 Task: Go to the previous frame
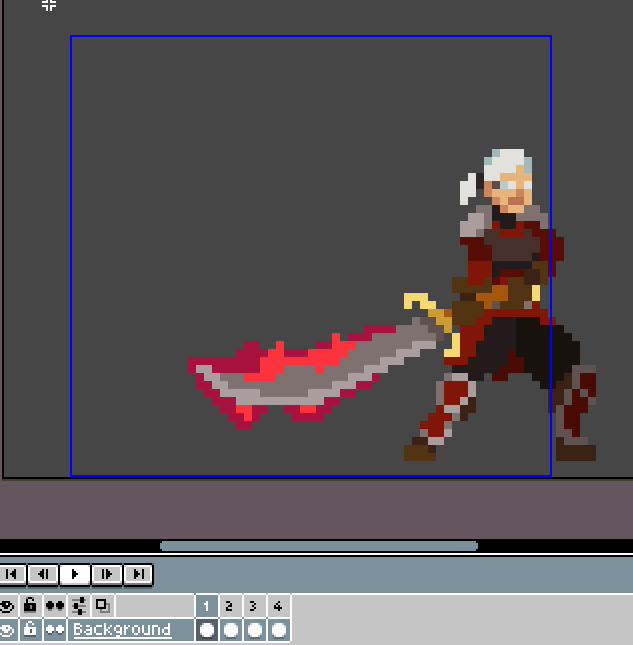[43, 574]
